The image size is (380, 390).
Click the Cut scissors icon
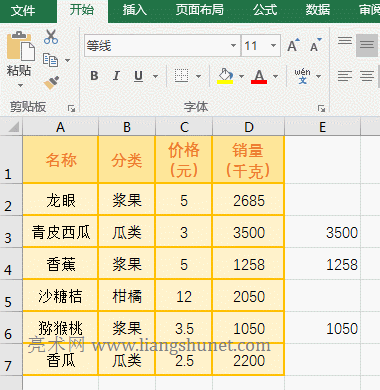[51, 37]
